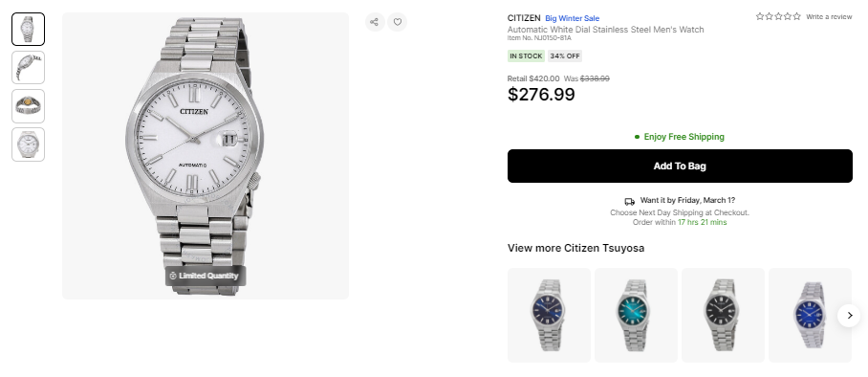Image resolution: width=868 pixels, height=377 pixels.
Task: Show next Citizen Tsuyosa watches with arrow
Action: pos(849,316)
